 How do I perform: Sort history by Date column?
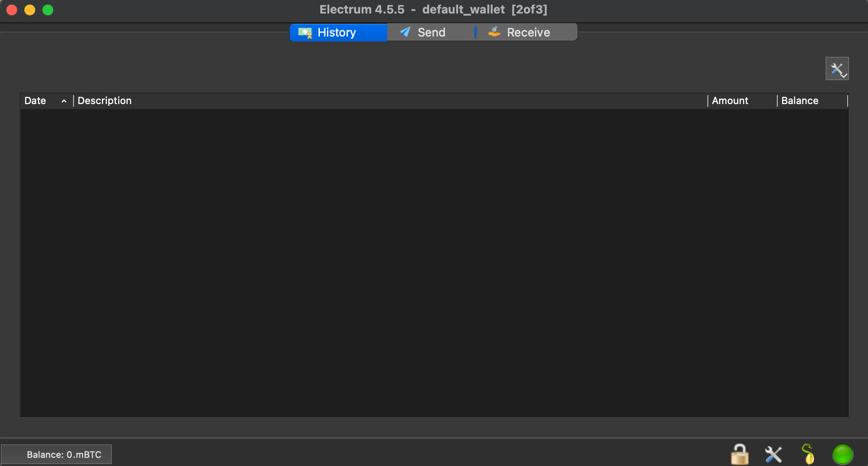click(x=46, y=101)
